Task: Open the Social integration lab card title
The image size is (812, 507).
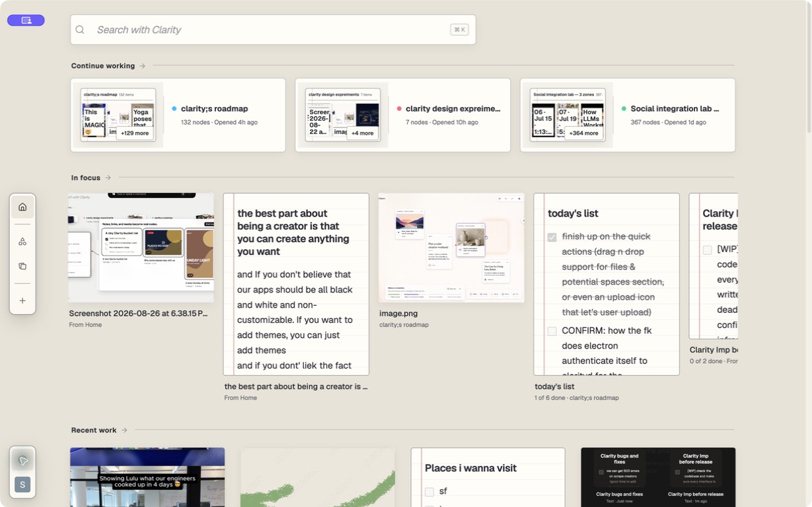Action: (675, 109)
